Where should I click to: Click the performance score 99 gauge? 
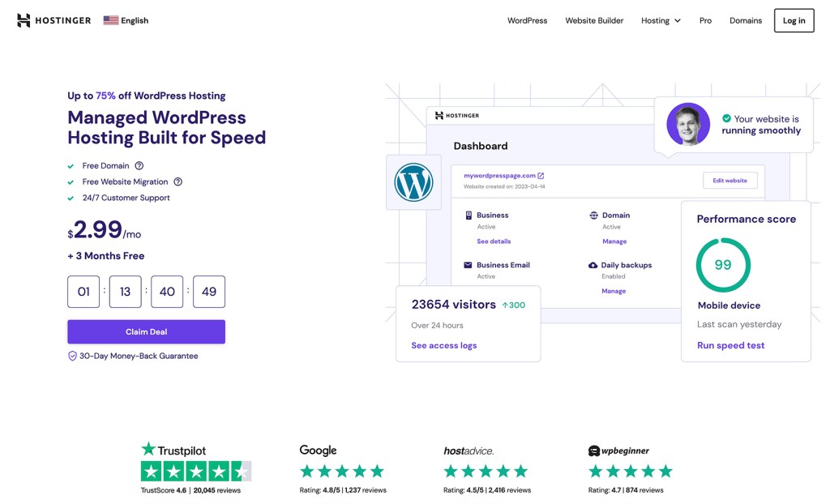click(x=723, y=265)
